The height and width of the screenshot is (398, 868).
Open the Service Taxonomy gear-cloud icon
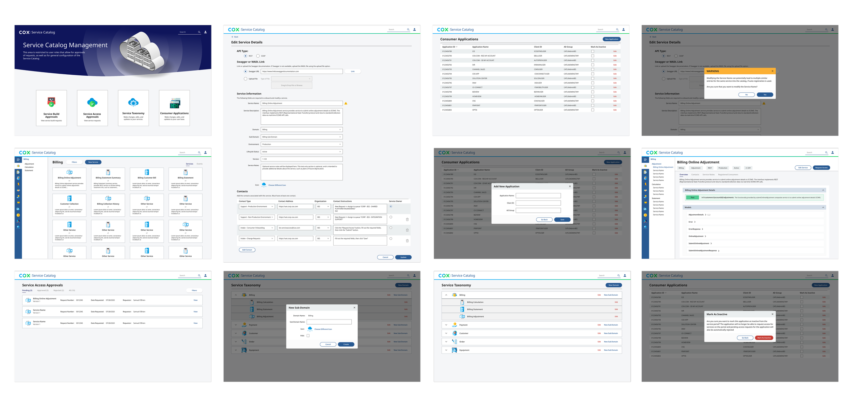pos(133,102)
